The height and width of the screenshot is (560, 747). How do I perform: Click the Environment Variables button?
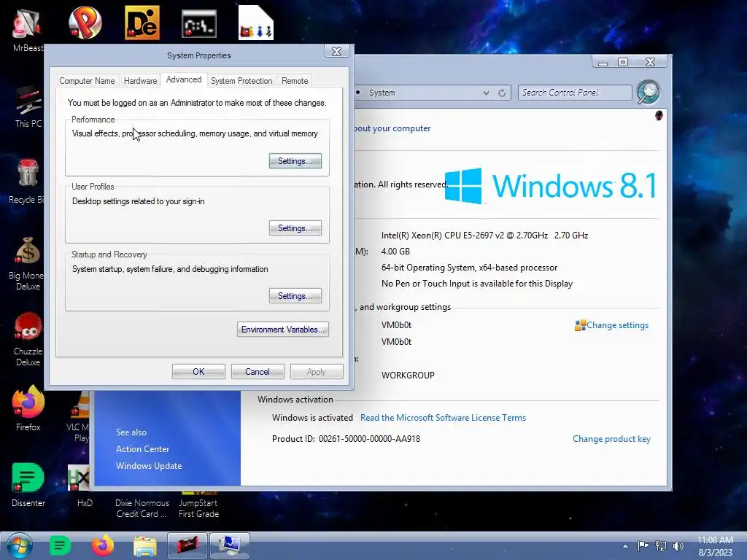[x=282, y=330]
